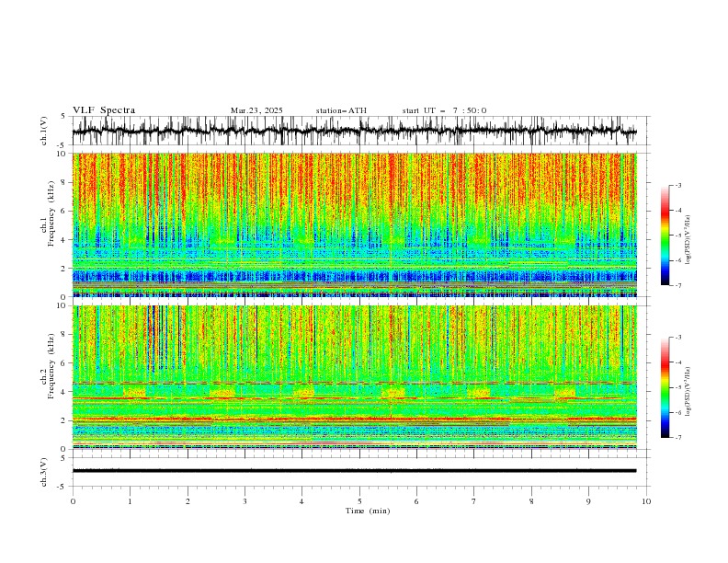Click time axis tick label "10"
The image size is (728, 563).
(x=646, y=501)
